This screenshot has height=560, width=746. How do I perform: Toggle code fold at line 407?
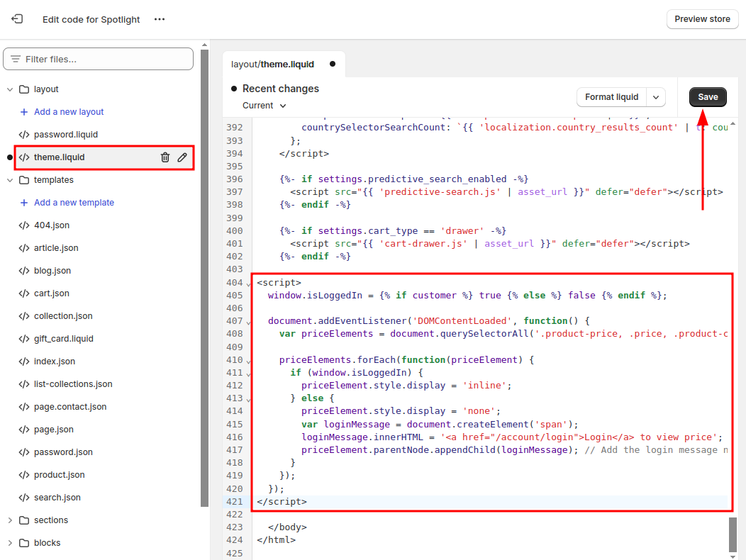click(x=248, y=322)
